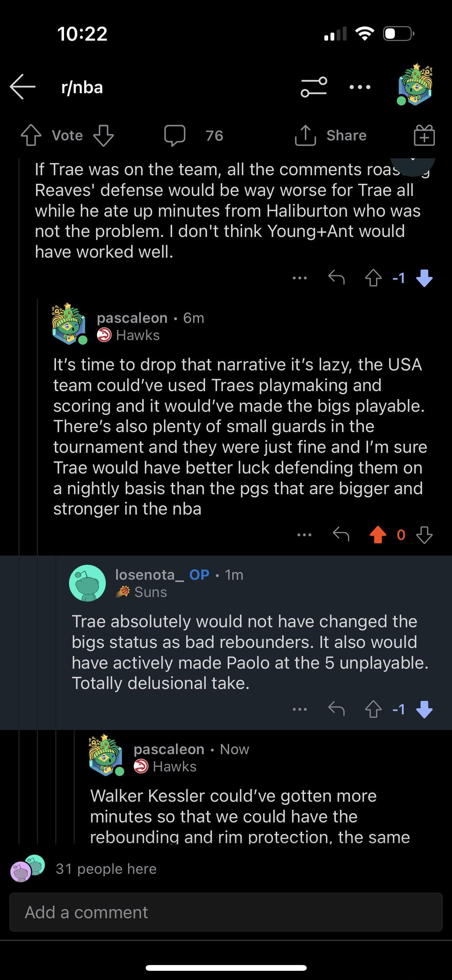452x980 pixels.
Task: Open losenota_ user profile
Action: click(x=145, y=575)
